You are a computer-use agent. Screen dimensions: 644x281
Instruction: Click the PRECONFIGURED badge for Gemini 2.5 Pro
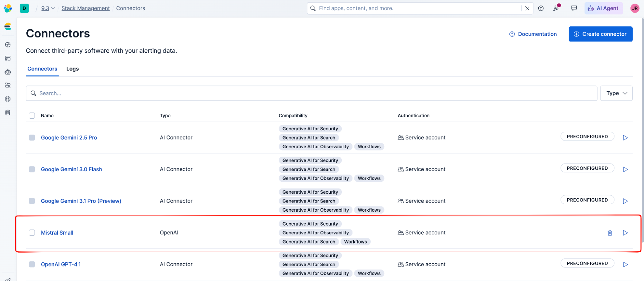pos(587,137)
